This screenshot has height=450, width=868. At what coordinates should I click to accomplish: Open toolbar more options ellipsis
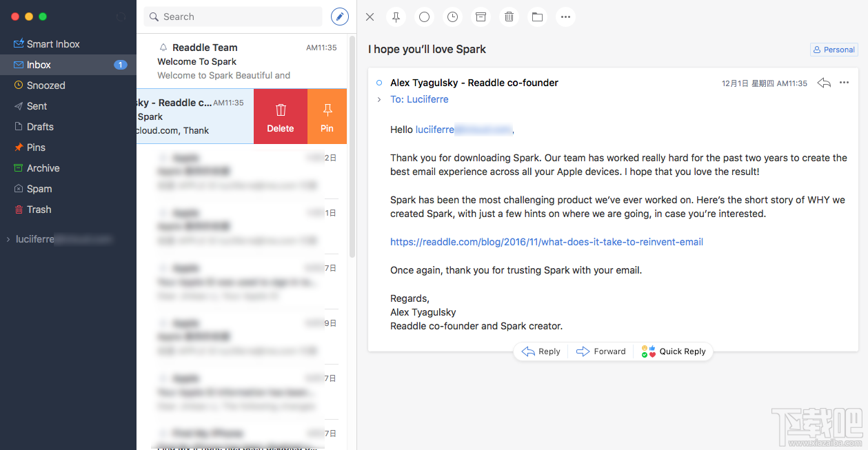pyautogui.click(x=565, y=17)
